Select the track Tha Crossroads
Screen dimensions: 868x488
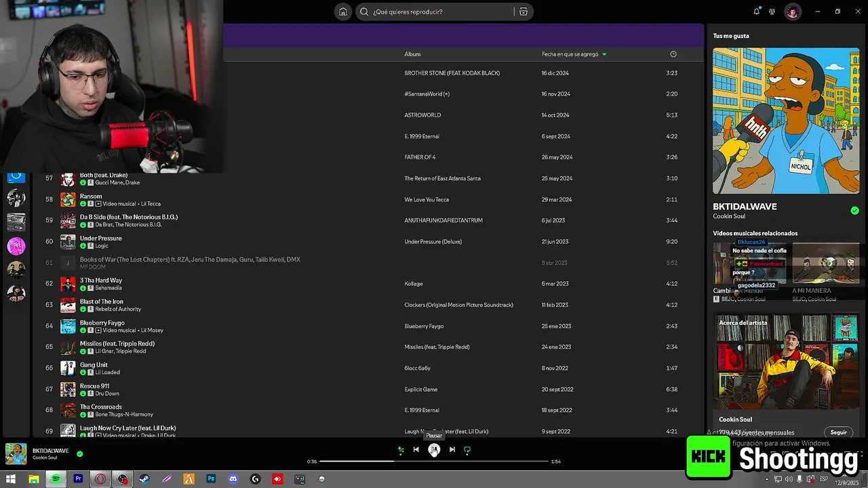coord(101,407)
